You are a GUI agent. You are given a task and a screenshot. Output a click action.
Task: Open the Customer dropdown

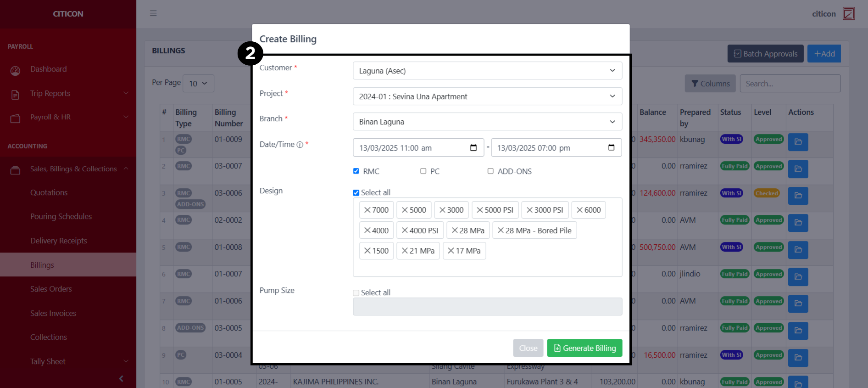point(487,71)
